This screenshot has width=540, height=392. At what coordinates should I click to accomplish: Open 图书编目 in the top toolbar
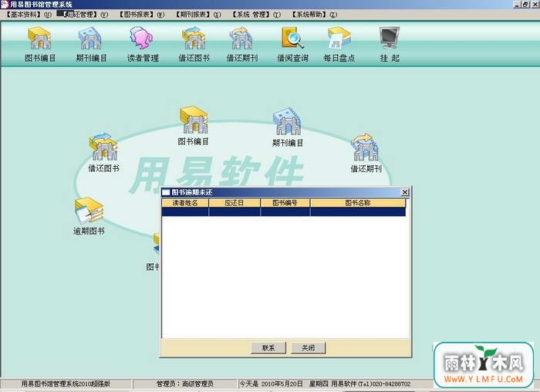[x=40, y=44]
